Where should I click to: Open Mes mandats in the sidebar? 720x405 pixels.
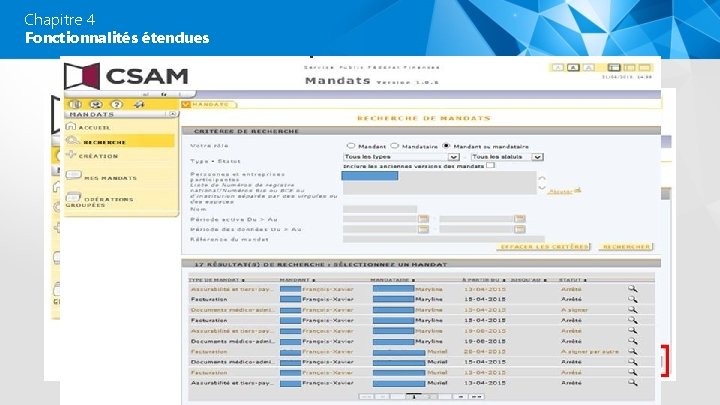point(110,178)
